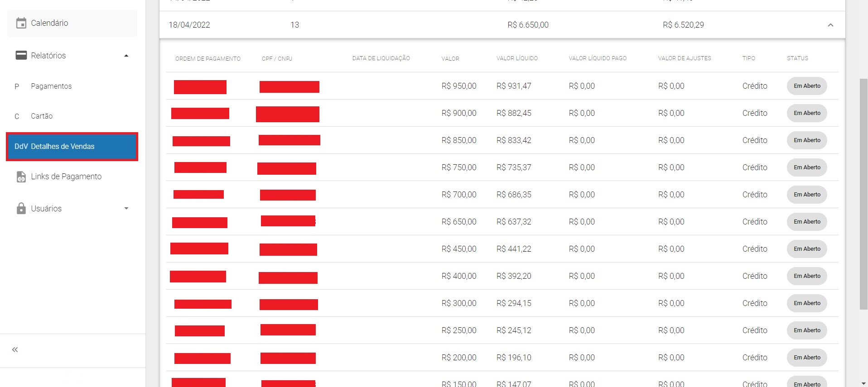
Task: Click the vertical page scrollbar thumb
Action: coord(863,195)
